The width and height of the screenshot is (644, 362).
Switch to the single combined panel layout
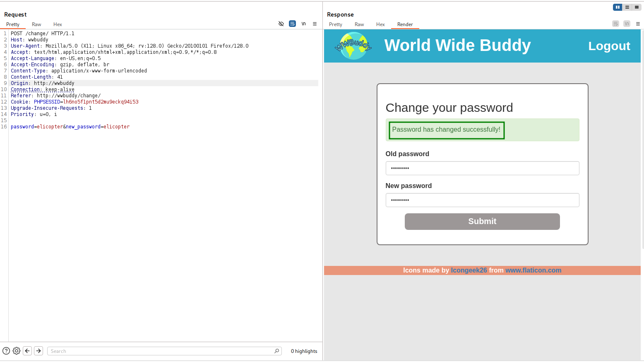click(x=637, y=7)
